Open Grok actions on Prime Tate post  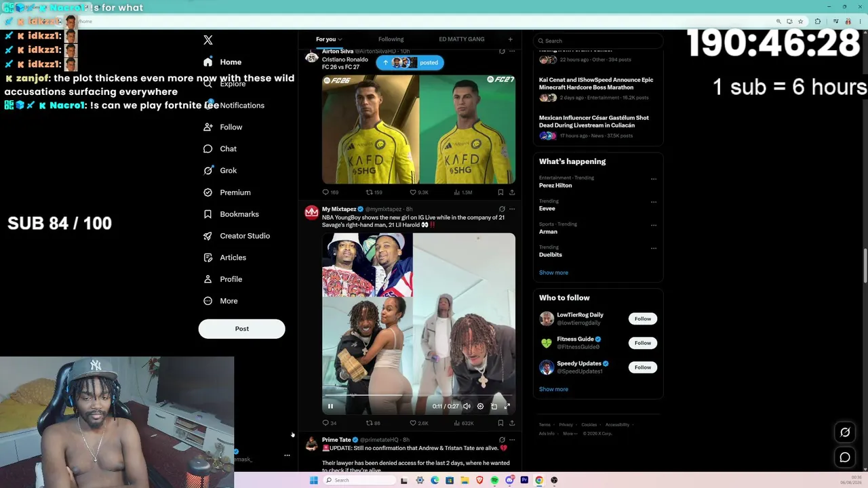502,439
